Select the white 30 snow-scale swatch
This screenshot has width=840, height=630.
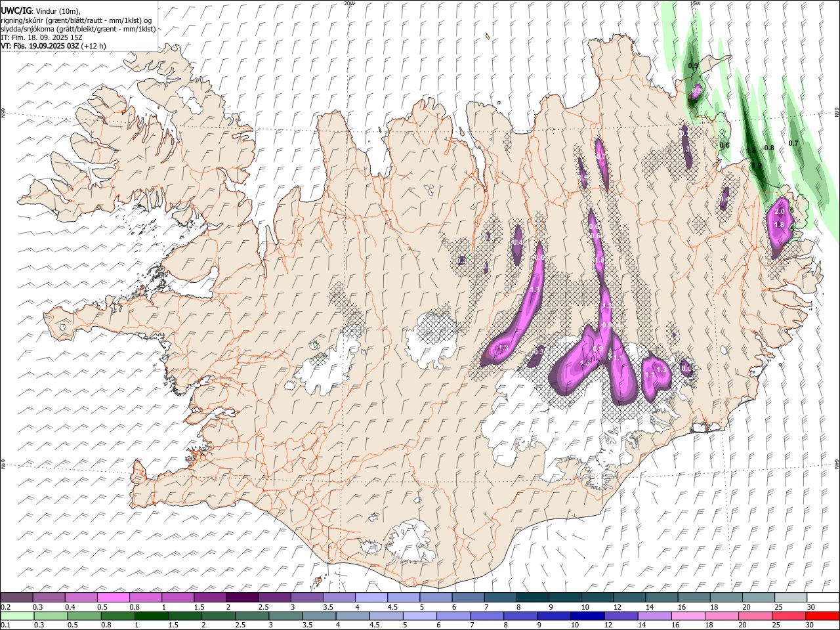tap(822, 598)
